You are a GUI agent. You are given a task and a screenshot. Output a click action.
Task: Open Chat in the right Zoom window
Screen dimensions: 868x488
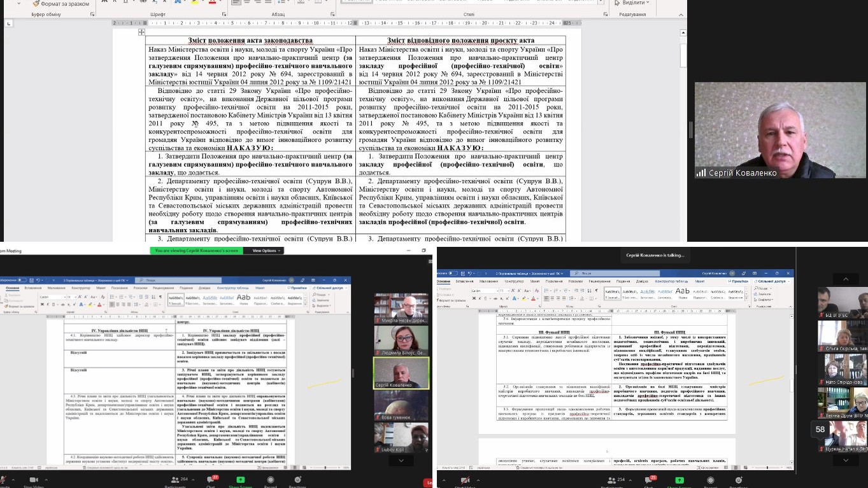[x=649, y=480]
